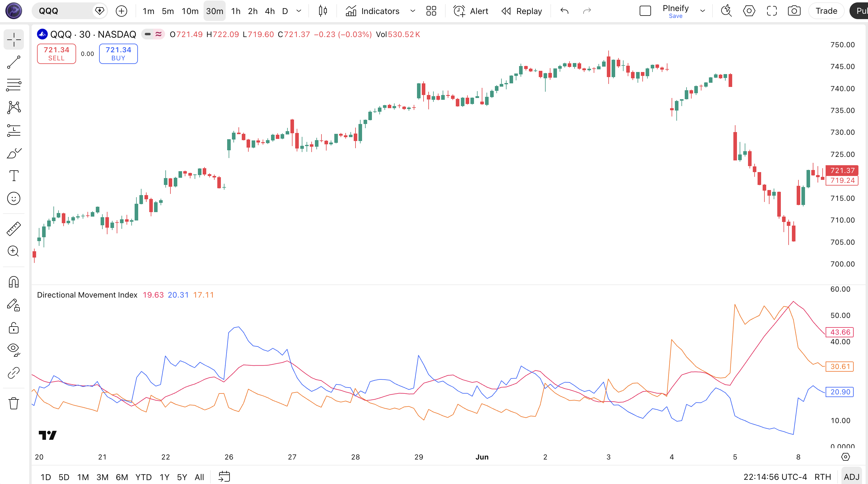
Task: Open chart settings hexagon icon
Action: click(749, 11)
